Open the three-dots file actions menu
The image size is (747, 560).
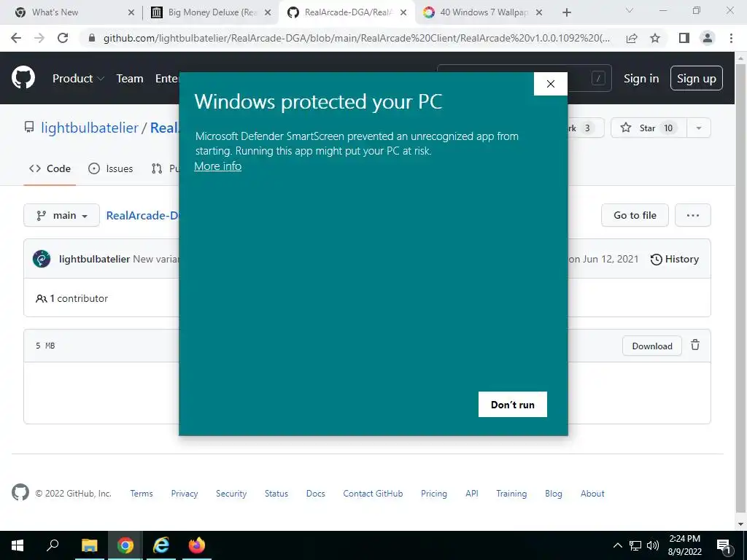click(693, 215)
